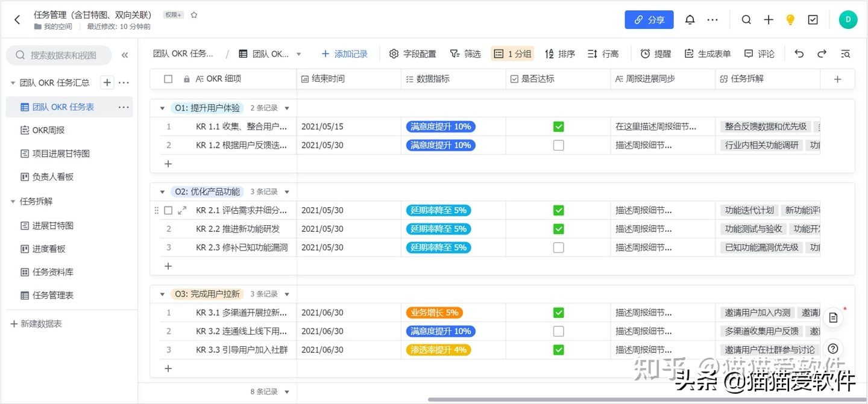The image size is (868, 404).
Task: Collapse the sidebar using the double-chevron icon
Action: click(125, 54)
